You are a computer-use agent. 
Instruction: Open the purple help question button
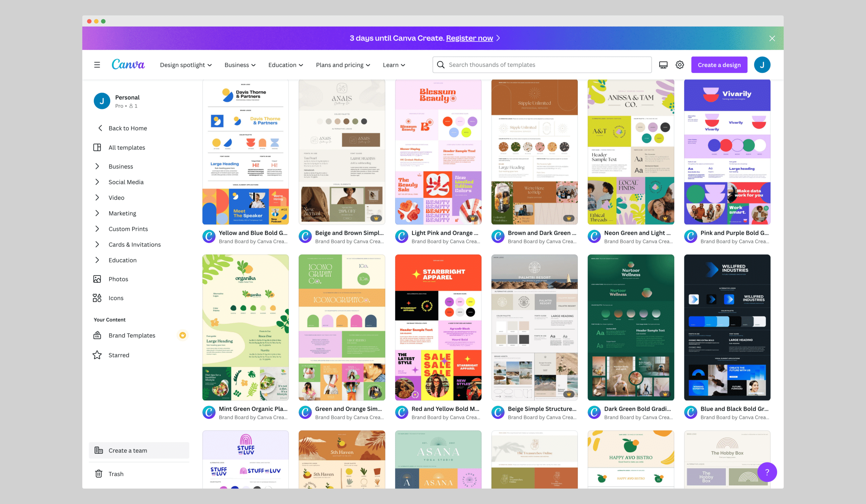click(x=767, y=472)
